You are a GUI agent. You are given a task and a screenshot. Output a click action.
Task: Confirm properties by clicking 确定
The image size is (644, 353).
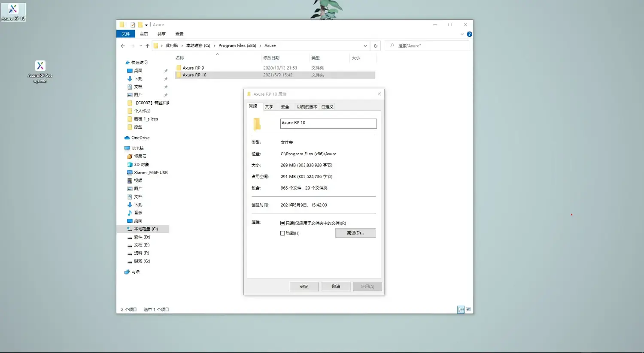304,286
